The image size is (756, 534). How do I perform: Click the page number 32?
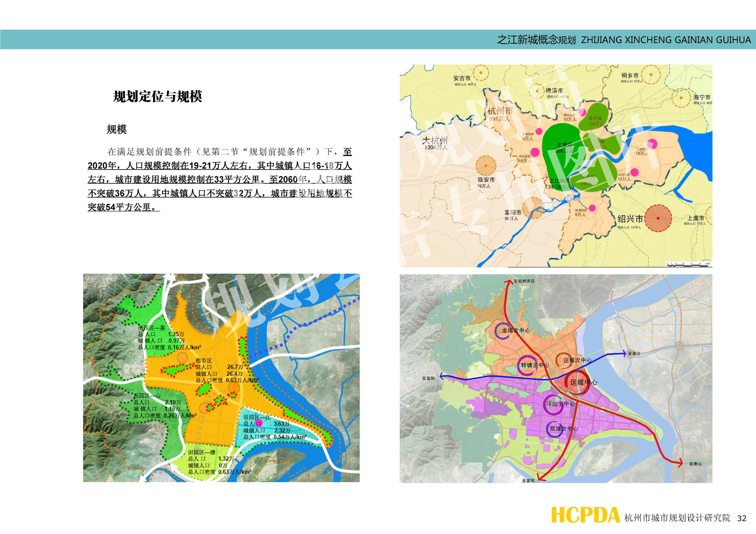click(742, 518)
